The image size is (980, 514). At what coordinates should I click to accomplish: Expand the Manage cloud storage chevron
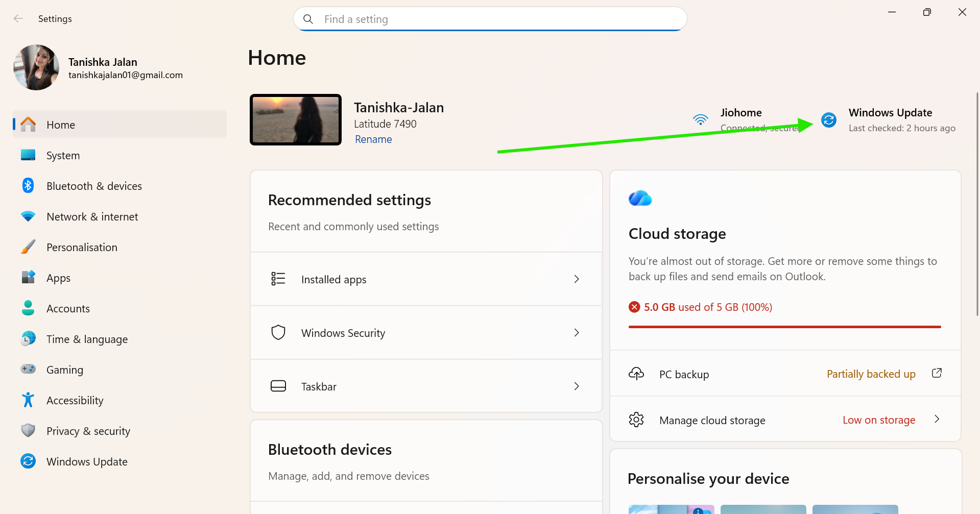[937, 419]
